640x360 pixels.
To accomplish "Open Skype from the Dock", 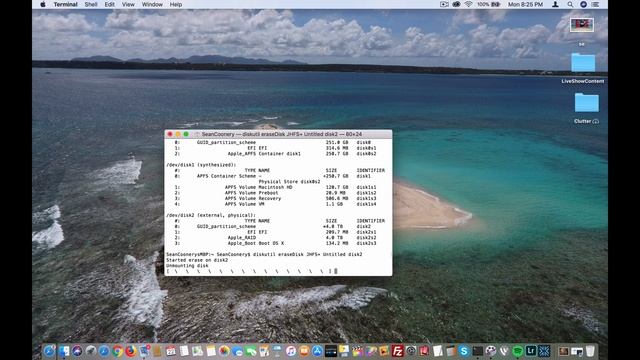I will [x=464, y=351].
